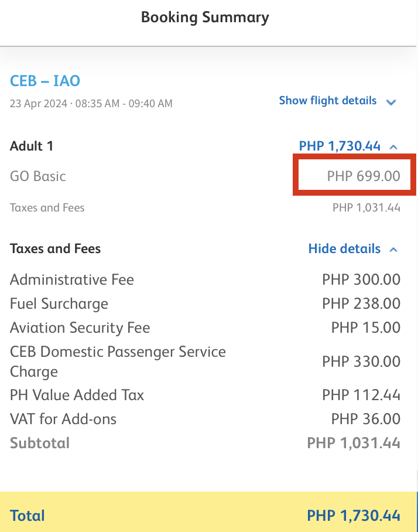Collapse chevron next to Hide details
Screen dimensions: 418x532
[x=393, y=250]
